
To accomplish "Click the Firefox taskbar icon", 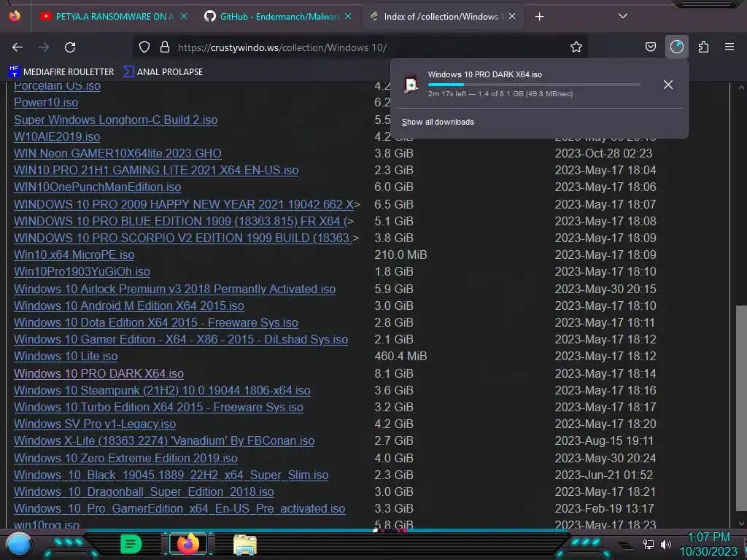I will click(x=187, y=544).
